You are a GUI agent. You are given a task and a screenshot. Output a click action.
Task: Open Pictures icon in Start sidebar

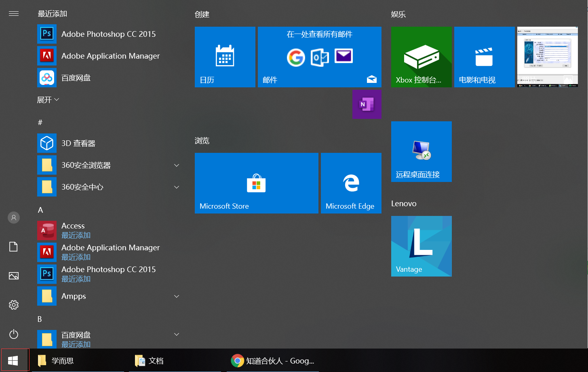coord(14,276)
